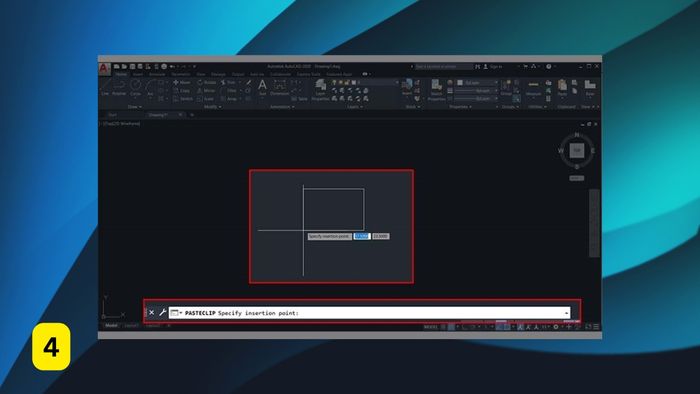
Task: Click the Insert block icon
Action: [407, 87]
